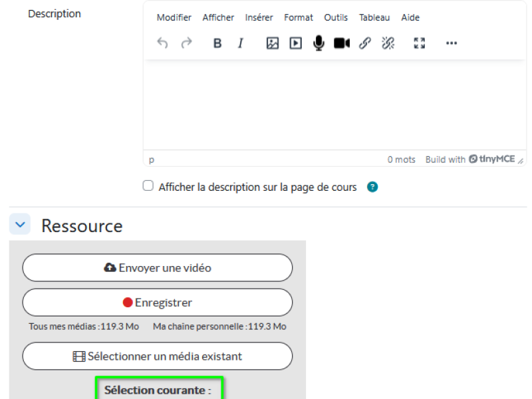This screenshot has width=532, height=399.
Task: Open the Outils menu
Action: click(x=336, y=17)
